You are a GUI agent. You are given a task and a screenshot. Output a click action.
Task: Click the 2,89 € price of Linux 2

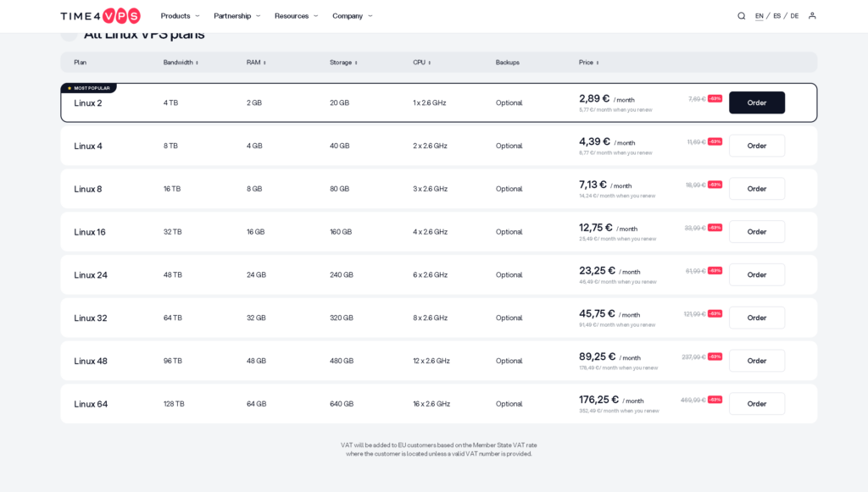pyautogui.click(x=594, y=99)
